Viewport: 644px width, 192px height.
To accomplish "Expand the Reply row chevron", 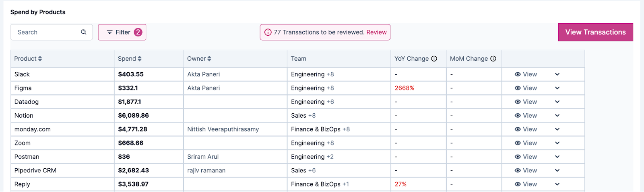I will (x=557, y=184).
